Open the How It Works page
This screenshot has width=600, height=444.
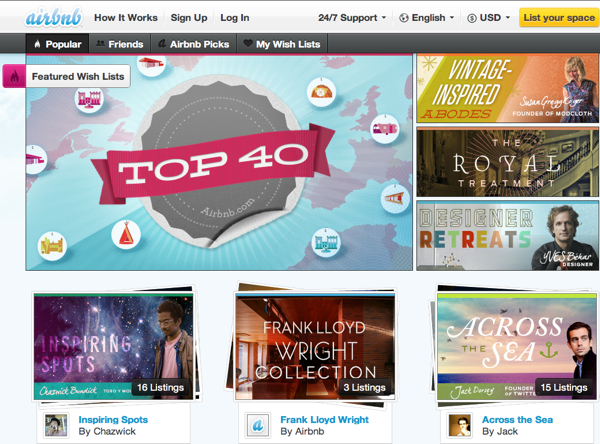click(126, 18)
